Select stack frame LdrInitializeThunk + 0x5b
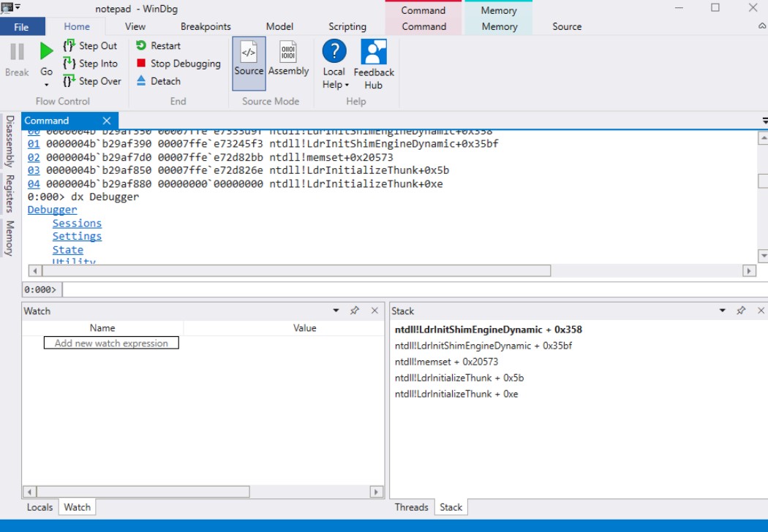Viewport: 768px width, 532px height. (459, 378)
